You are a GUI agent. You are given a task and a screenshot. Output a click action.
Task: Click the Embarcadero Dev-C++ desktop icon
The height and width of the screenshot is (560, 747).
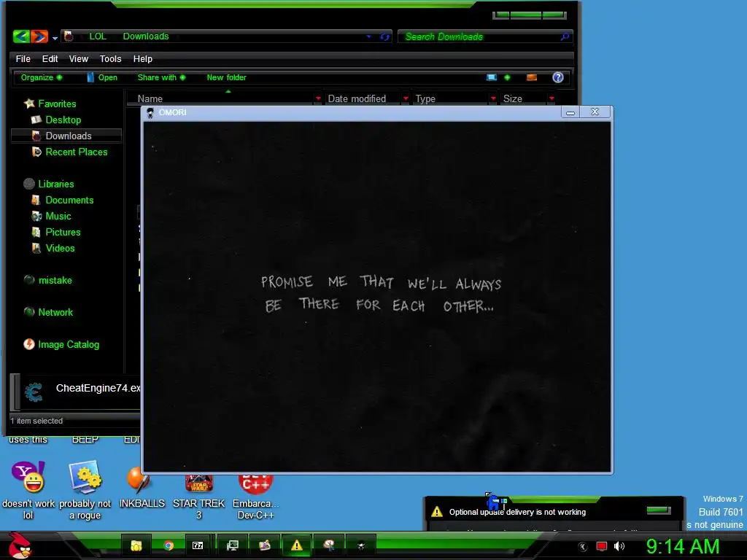(x=255, y=484)
